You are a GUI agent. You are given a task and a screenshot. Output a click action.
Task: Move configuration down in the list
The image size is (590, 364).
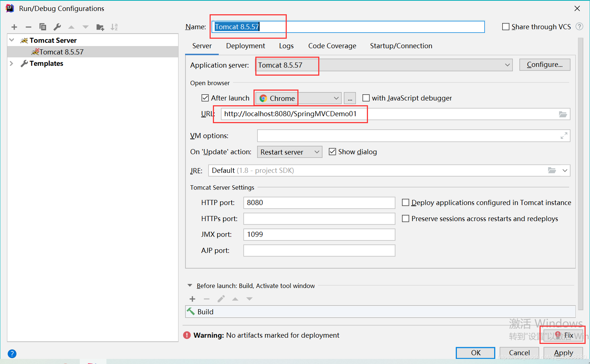[x=86, y=27]
